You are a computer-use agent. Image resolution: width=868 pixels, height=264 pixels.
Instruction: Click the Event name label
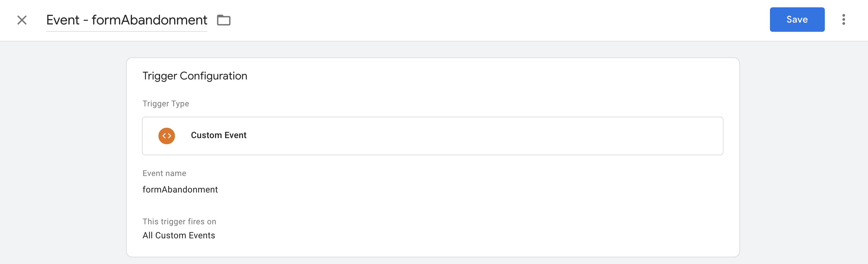tap(164, 173)
